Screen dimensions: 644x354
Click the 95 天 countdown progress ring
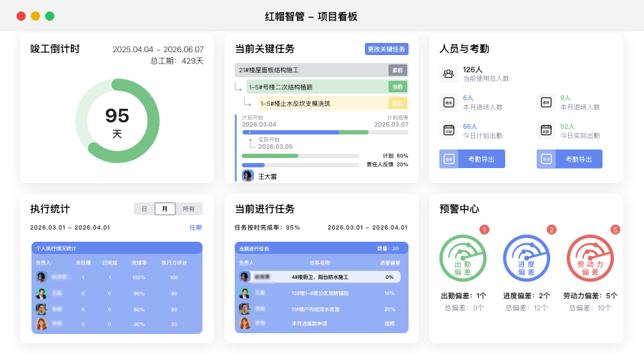point(117,120)
